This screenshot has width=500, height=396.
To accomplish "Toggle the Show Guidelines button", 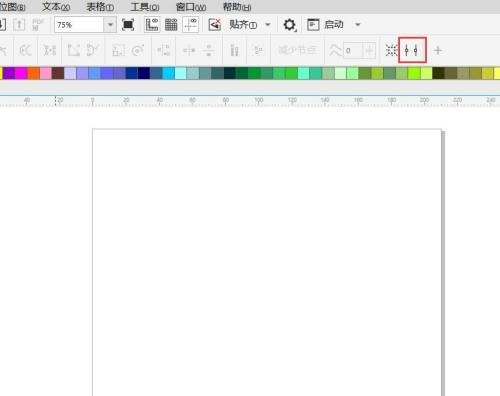I will click(x=191, y=25).
